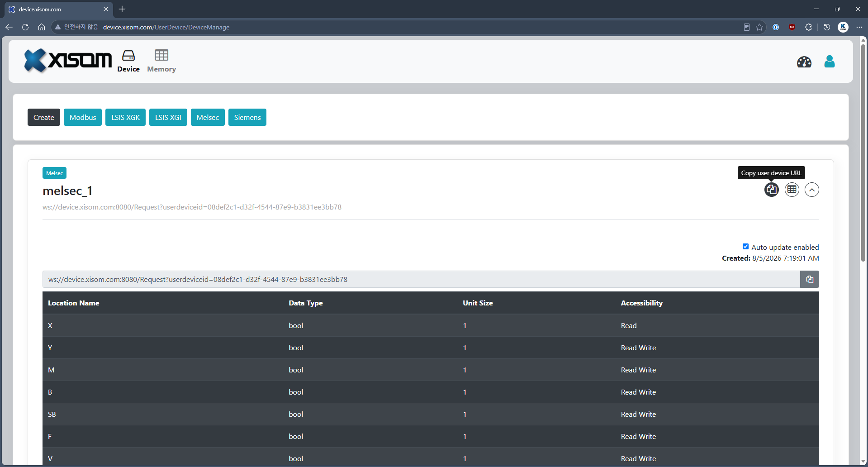Select location name Y in table

[50, 348]
